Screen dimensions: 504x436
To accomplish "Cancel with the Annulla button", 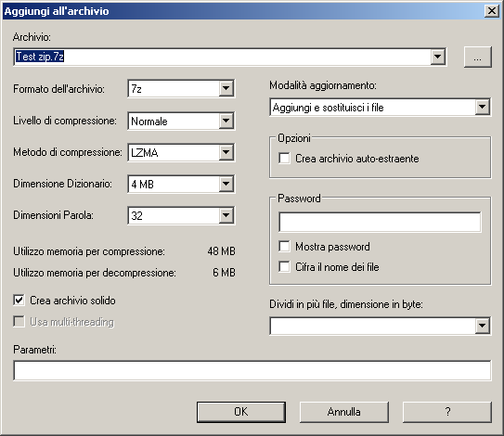I will point(344,412).
